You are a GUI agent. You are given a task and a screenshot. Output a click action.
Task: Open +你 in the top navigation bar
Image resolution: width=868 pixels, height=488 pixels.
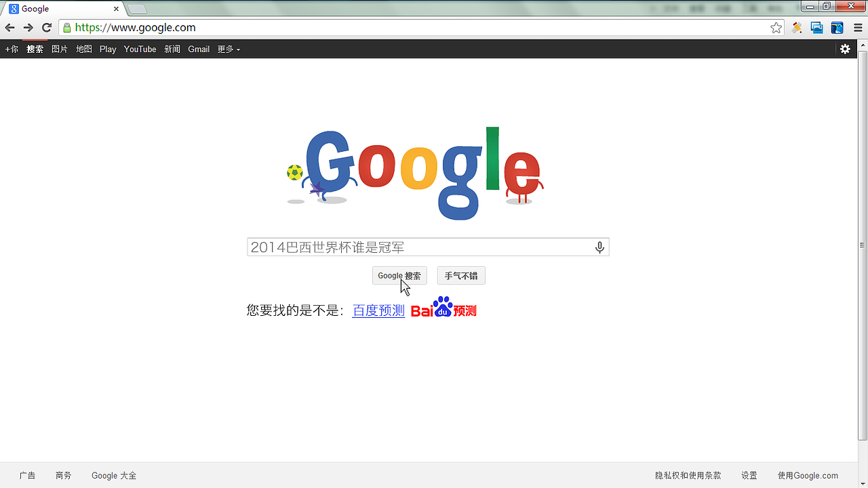(x=12, y=49)
